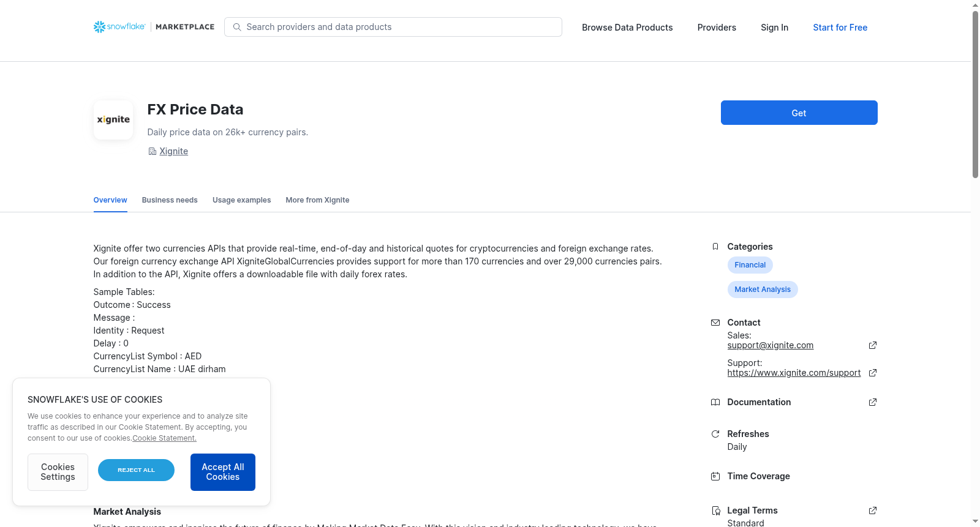Viewport: 980px width, 527px height.
Task: Open external link icon beside support URL
Action: point(873,373)
